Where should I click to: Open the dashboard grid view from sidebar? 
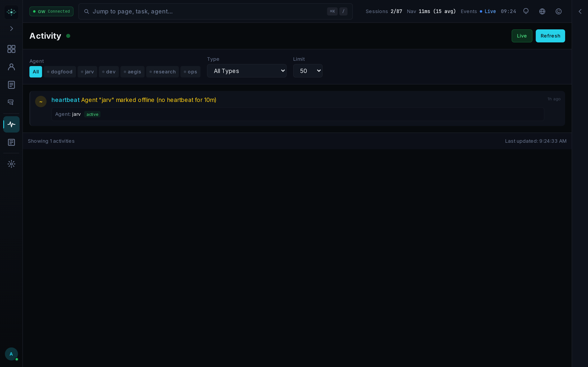click(11, 49)
